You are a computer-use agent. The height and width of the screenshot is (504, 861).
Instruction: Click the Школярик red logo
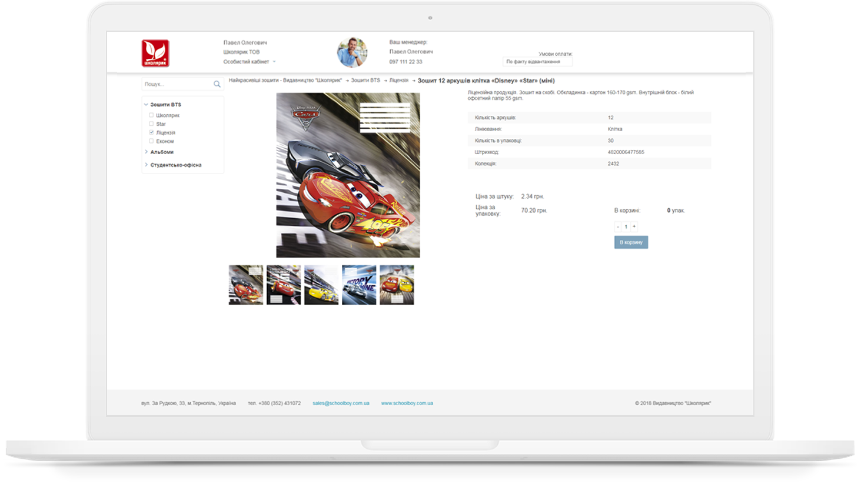155,53
